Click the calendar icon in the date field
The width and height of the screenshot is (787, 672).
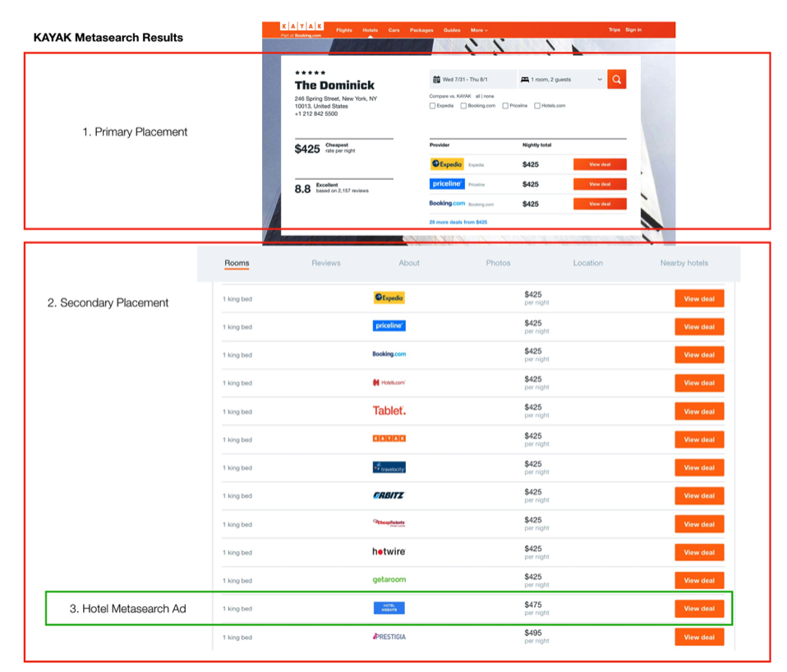click(x=435, y=79)
